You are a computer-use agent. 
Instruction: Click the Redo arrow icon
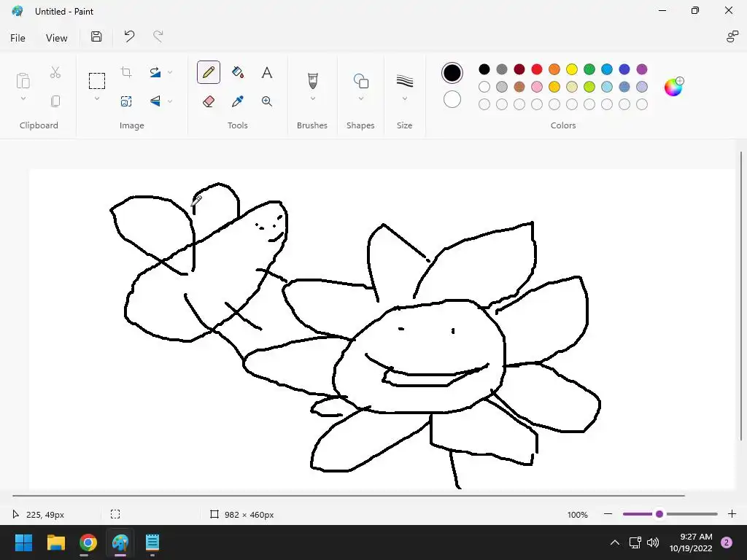click(x=158, y=36)
